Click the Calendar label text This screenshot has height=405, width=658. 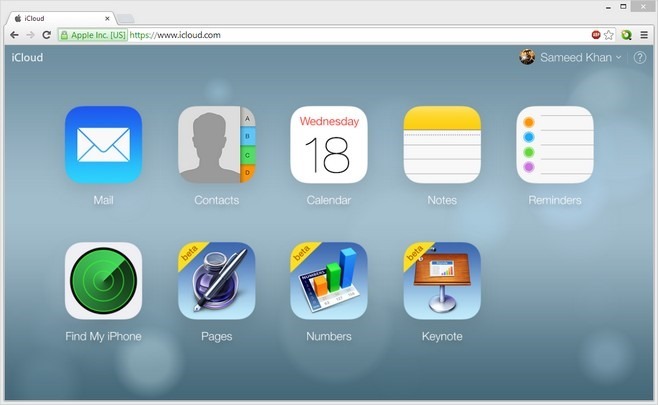point(329,200)
